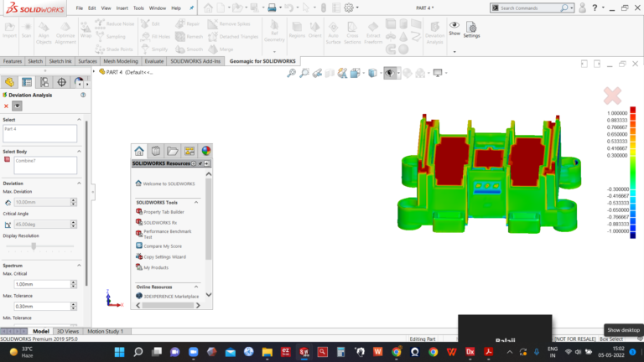Switch to the Features tab
The height and width of the screenshot is (362, 644).
pyautogui.click(x=13, y=61)
